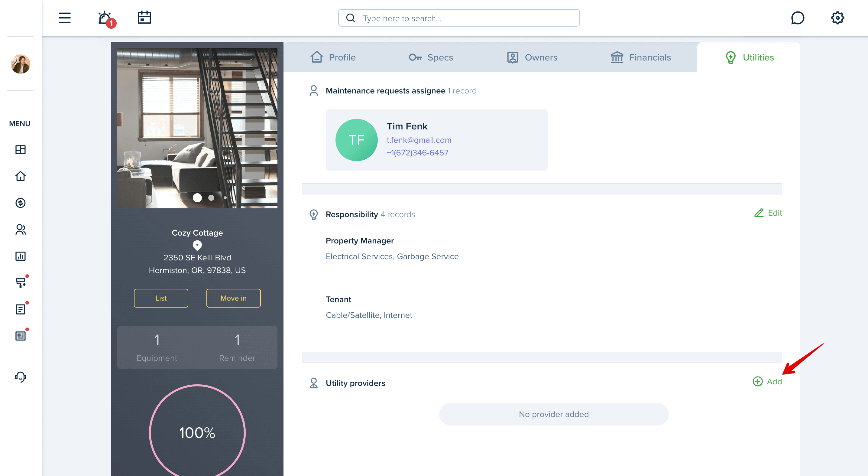868x476 pixels.
Task: Switch to the Owners tab
Action: pos(532,57)
